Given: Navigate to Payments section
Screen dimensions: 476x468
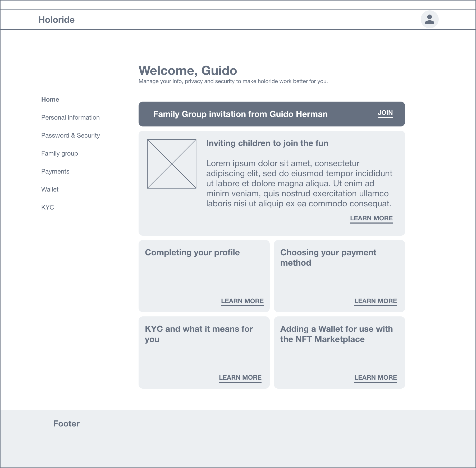Looking at the screenshot, I should pyautogui.click(x=55, y=171).
